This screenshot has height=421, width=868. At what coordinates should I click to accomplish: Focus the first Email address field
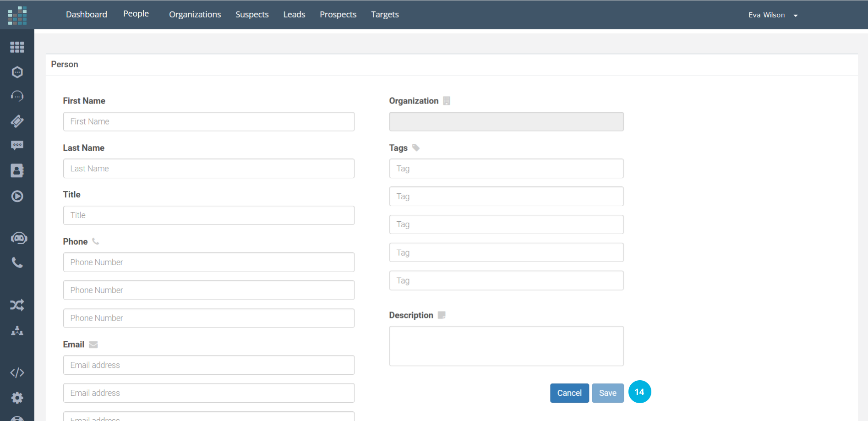tap(209, 365)
